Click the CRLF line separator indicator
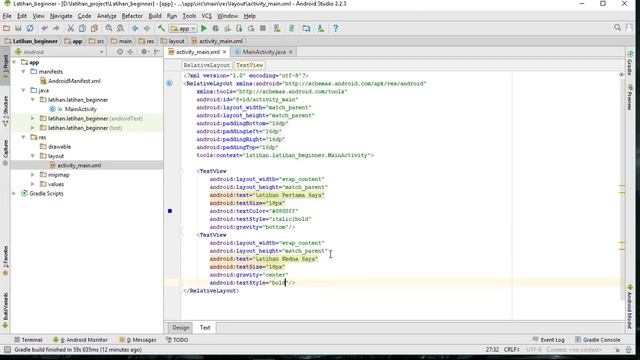This screenshot has height=360, width=640. [x=511, y=349]
